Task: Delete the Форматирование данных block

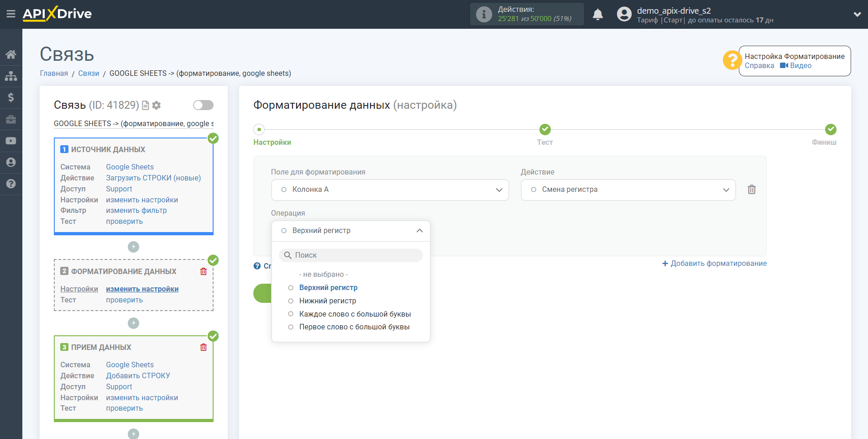Action: pyautogui.click(x=204, y=271)
